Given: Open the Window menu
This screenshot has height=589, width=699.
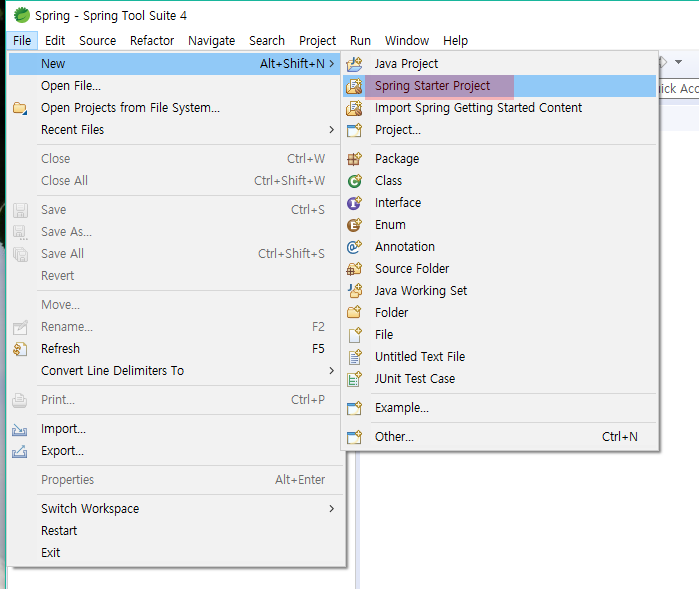Looking at the screenshot, I should tap(407, 41).
